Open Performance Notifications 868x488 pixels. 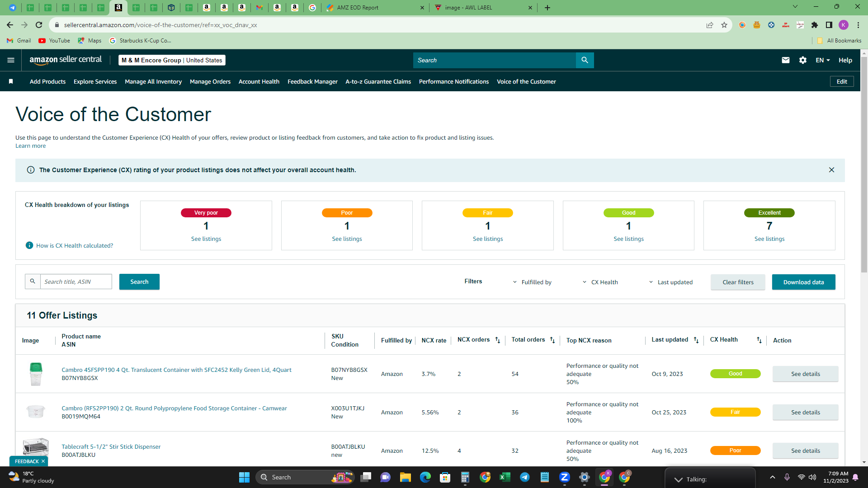(454, 81)
